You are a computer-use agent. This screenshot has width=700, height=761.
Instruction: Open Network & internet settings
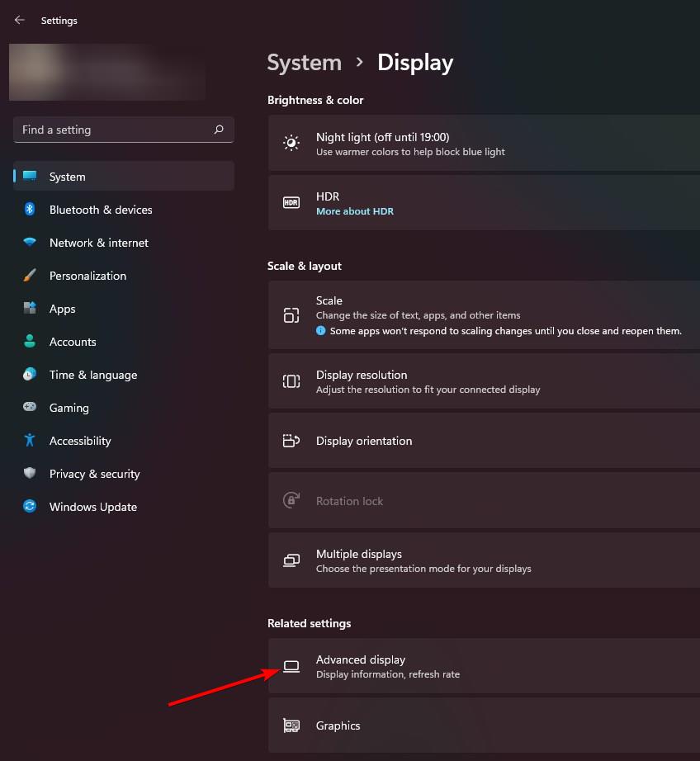(x=124, y=242)
